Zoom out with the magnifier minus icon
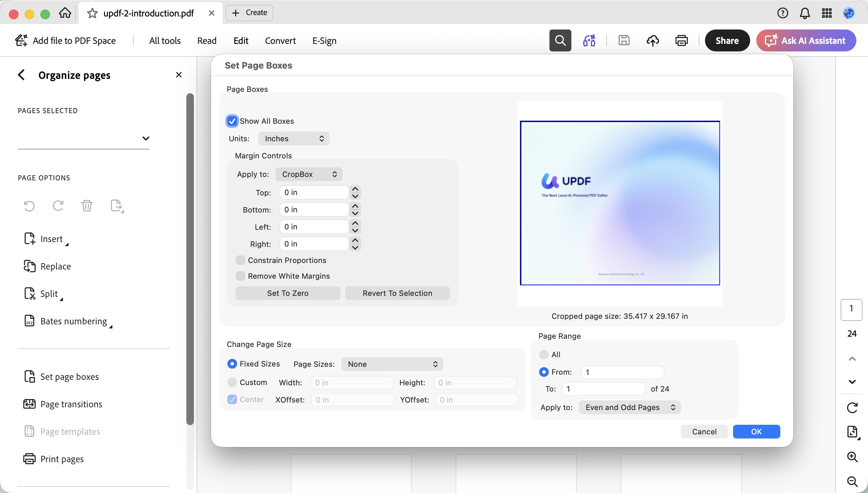Screen dimensions: 868x493 [x=852, y=481]
